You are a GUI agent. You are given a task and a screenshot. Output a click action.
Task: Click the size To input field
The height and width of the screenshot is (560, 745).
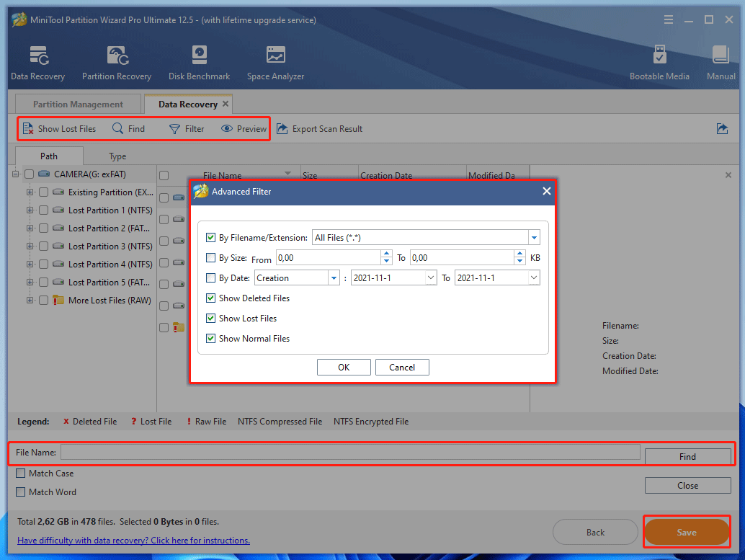point(462,257)
